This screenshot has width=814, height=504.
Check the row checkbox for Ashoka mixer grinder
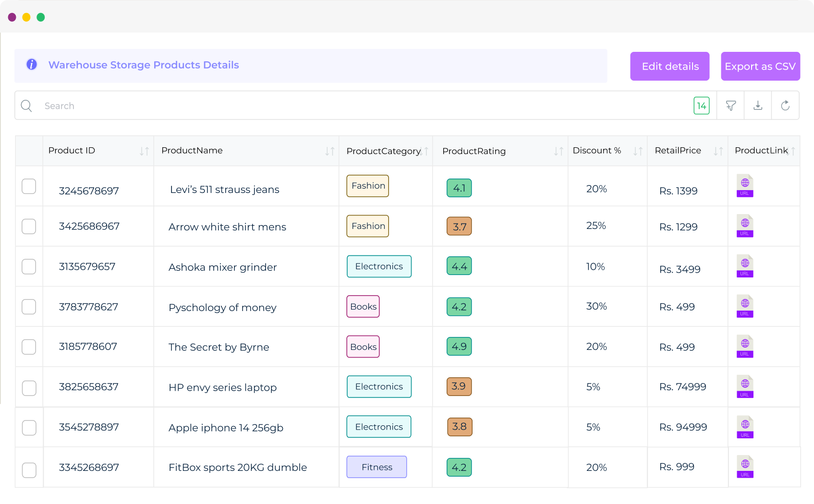[29, 266]
